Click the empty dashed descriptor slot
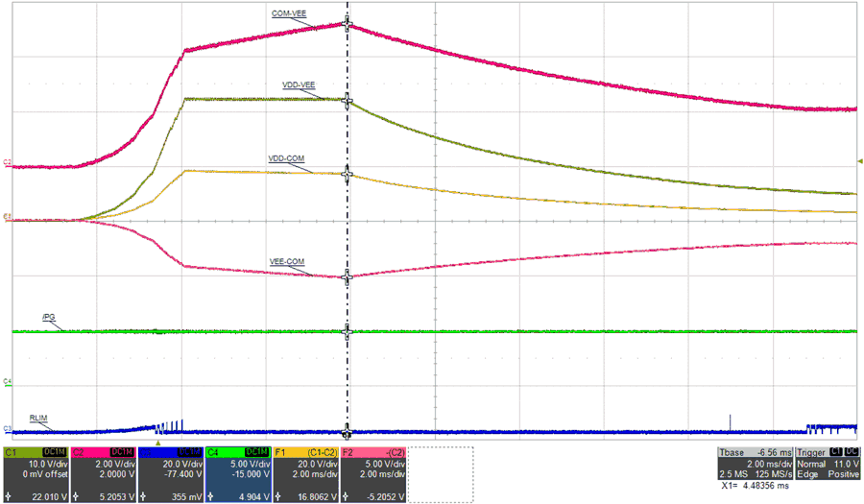 tap(442, 474)
